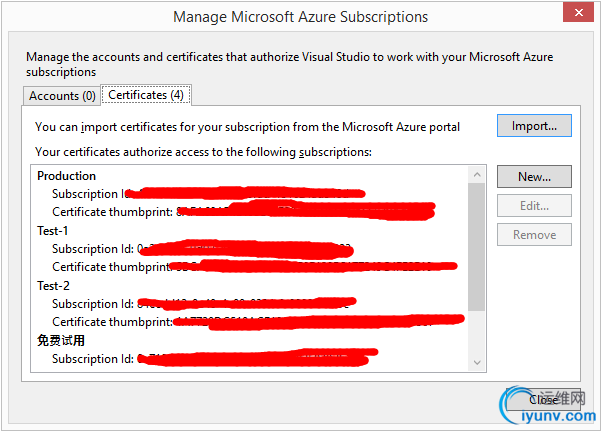
Task: Click the scrollbar down arrow in subscriptions list
Action: point(477,362)
